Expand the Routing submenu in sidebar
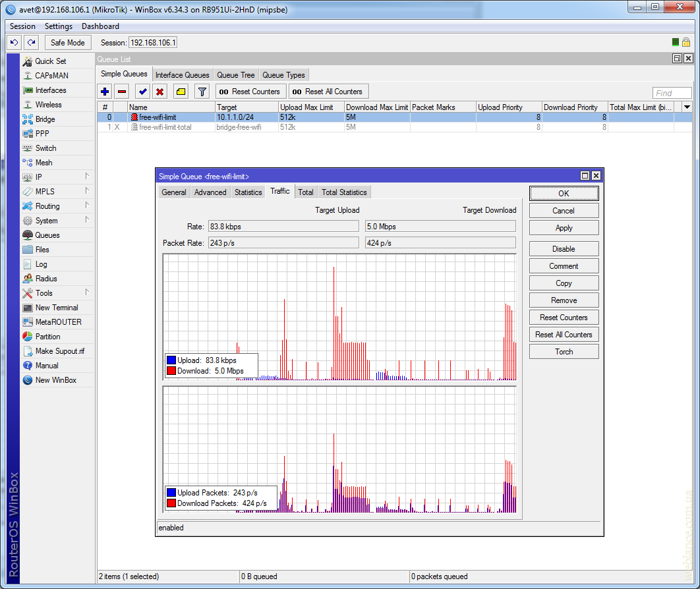The image size is (700, 589). (x=86, y=206)
